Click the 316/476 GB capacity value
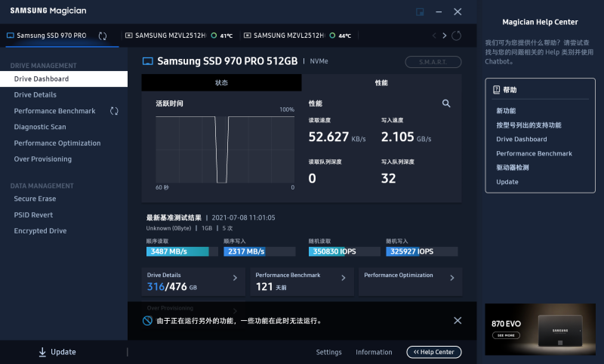This screenshot has width=604, height=364. tap(172, 286)
